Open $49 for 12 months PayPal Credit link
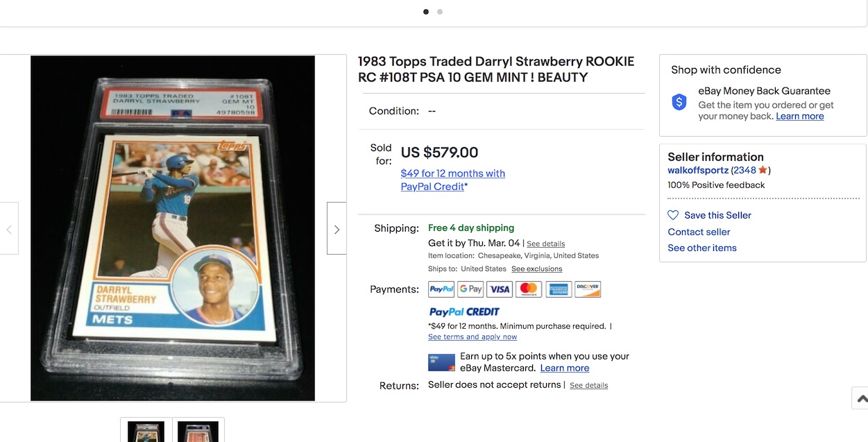The height and width of the screenshot is (442, 868). pyautogui.click(x=452, y=180)
